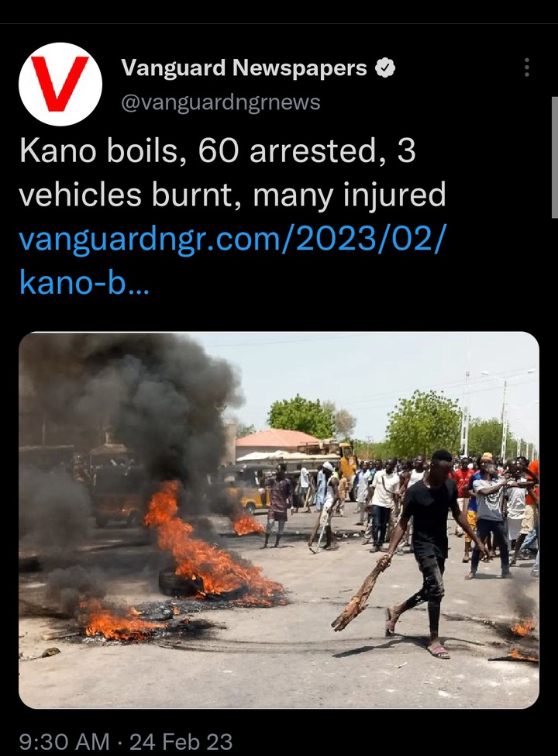Image resolution: width=558 pixels, height=756 pixels.
Task: Tap the black smoke plume in the photo
Action: point(130,415)
